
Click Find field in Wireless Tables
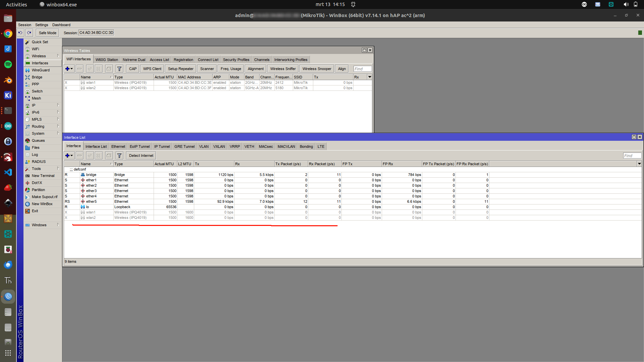click(x=363, y=69)
